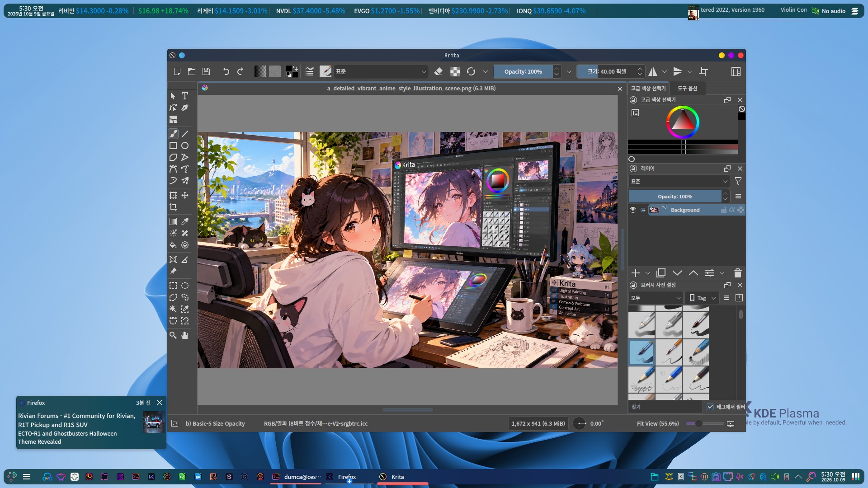Image resolution: width=868 pixels, height=488 pixels.
Task: Open the Tag dropdown in brush presets
Action: (x=702, y=298)
